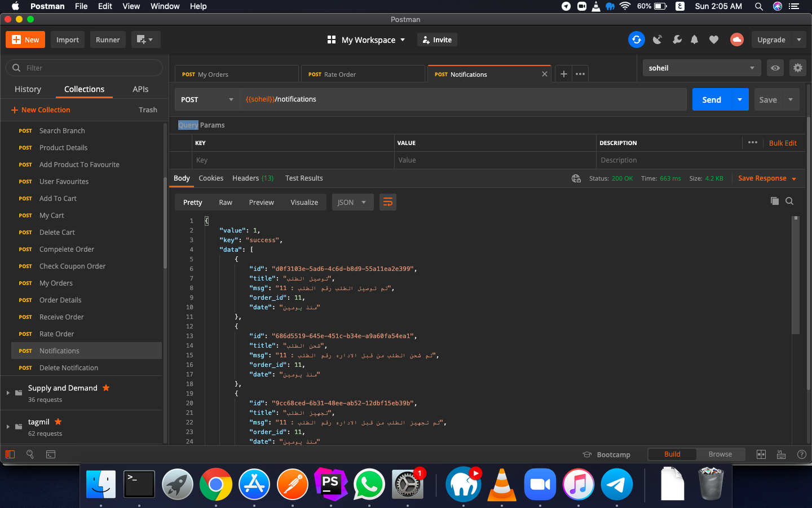Open keyboard shortcuts icon in status bar
Image resolution: width=812 pixels, height=508 pixels.
click(x=782, y=454)
